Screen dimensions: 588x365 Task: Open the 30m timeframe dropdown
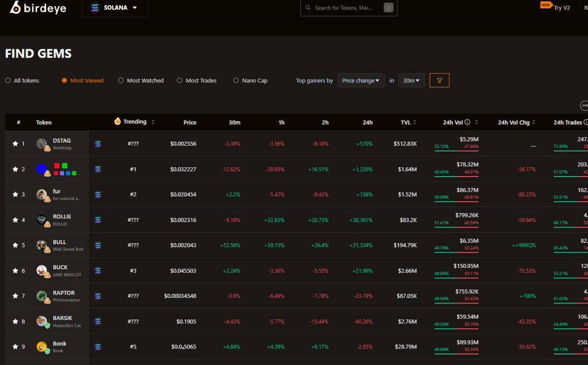click(x=411, y=80)
